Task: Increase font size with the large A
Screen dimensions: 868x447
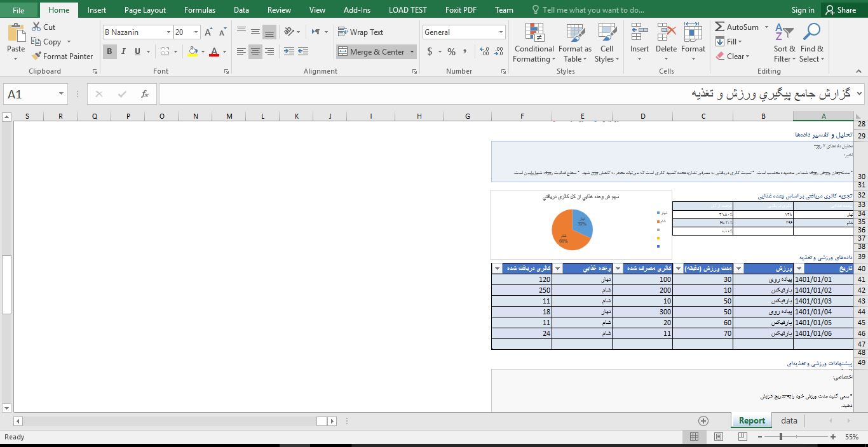Action: [x=209, y=32]
